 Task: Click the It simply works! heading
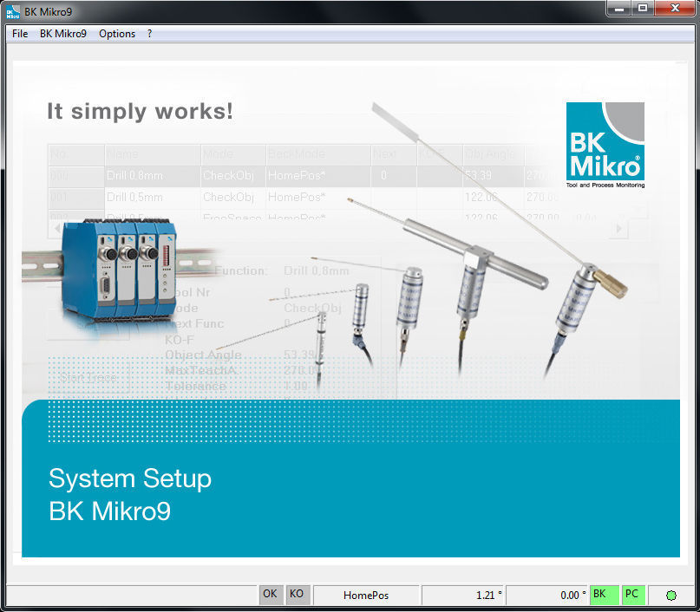pyautogui.click(x=139, y=111)
